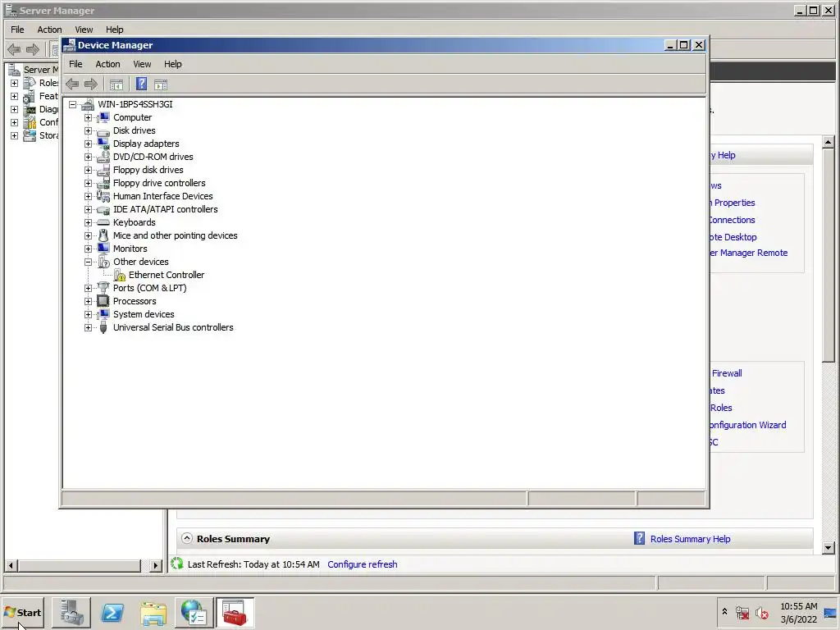840x630 pixels.
Task: Select the Mice and other pointing devices icon
Action: [103, 235]
